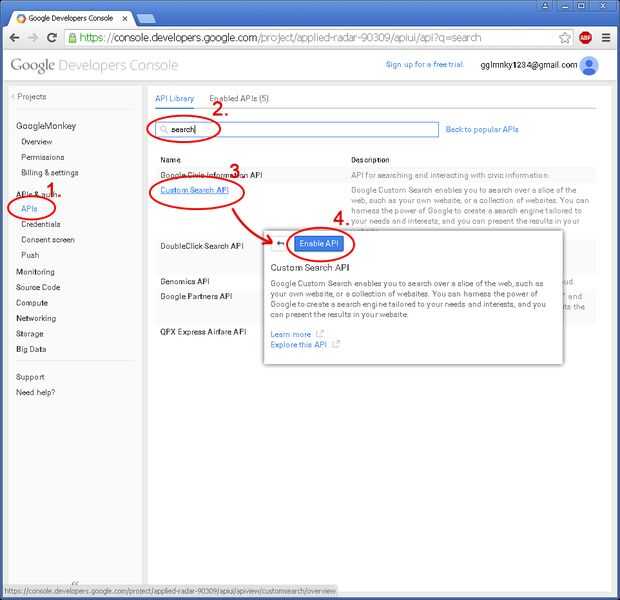Click the Description column header
Viewport: 620px width, 600px height.
[370, 160]
